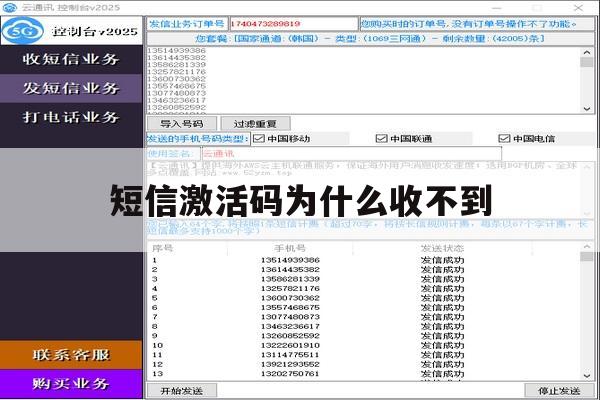The height and width of the screenshot is (400, 600).
Task: Click inside the phone number list textbox
Action: (x=363, y=80)
